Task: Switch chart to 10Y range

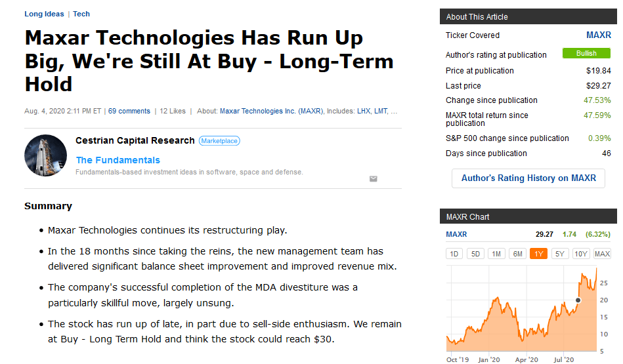Action: pos(581,254)
